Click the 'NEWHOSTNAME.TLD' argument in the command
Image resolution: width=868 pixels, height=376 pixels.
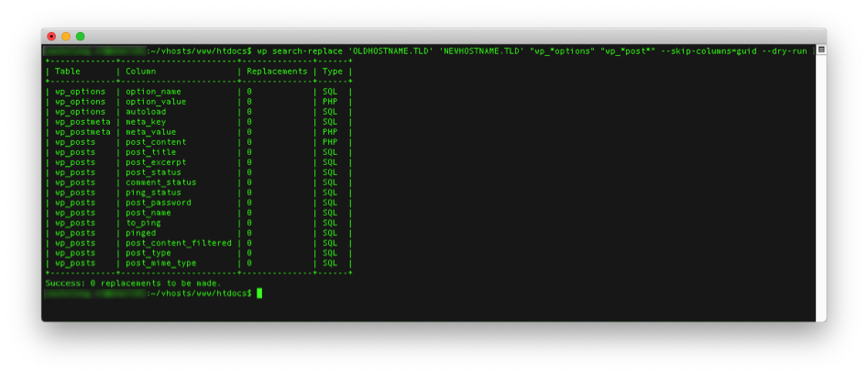tap(481, 51)
